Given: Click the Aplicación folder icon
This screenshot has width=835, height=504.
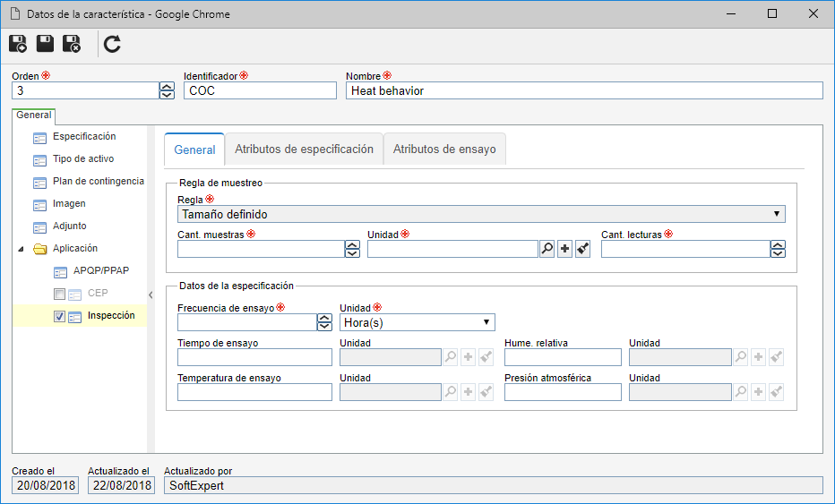Looking at the screenshot, I should tap(40, 249).
